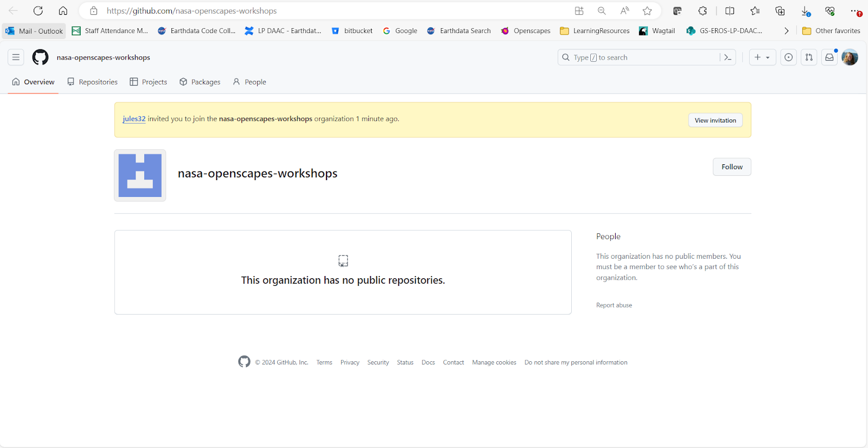This screenshot has width=868, height=448.
Task: Open the bitbucket bookmark
Action: pos(352,31)
